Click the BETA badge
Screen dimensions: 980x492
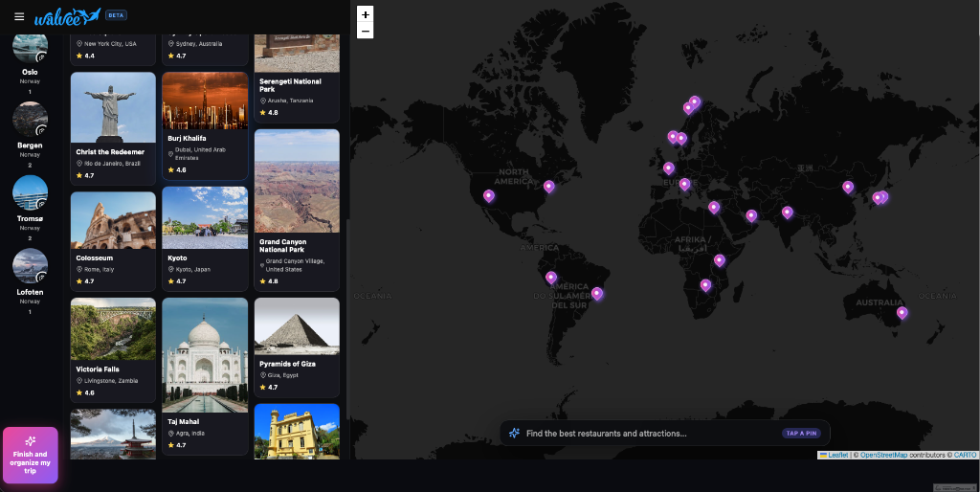coord(116,15)
